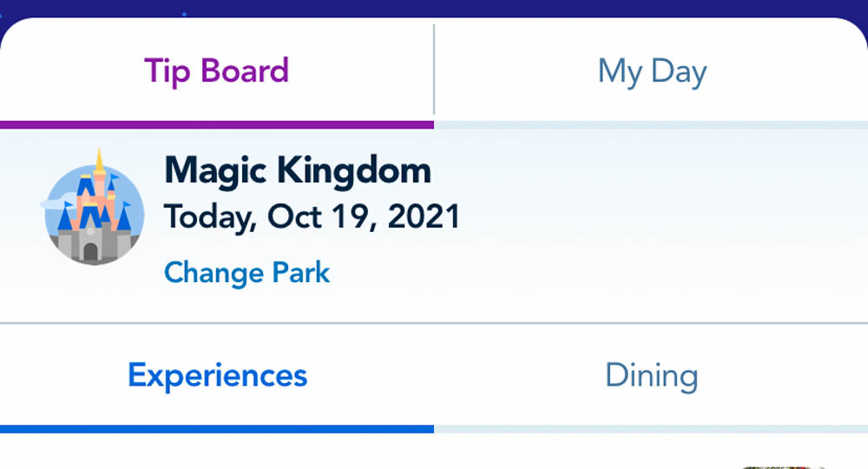Select the Tip Board tab
Screen dimensions: 868x469
(216, 71)
